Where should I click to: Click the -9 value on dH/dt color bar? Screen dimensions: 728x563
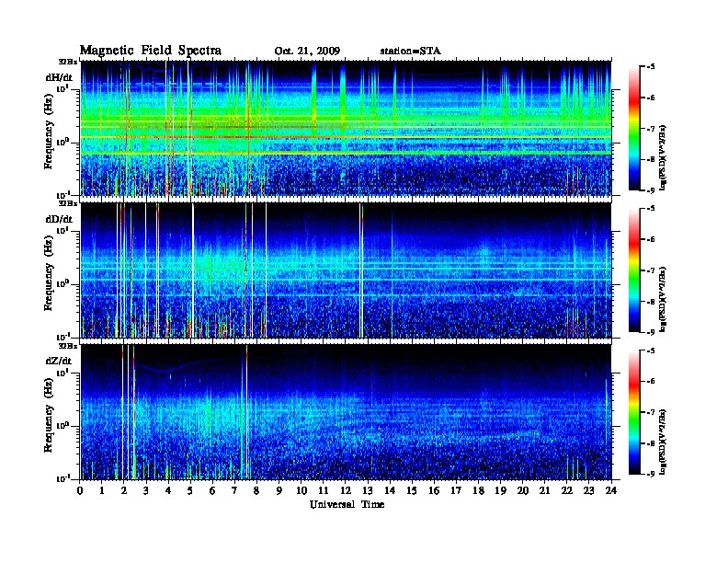pyautogui.click(x=651, y=190)
